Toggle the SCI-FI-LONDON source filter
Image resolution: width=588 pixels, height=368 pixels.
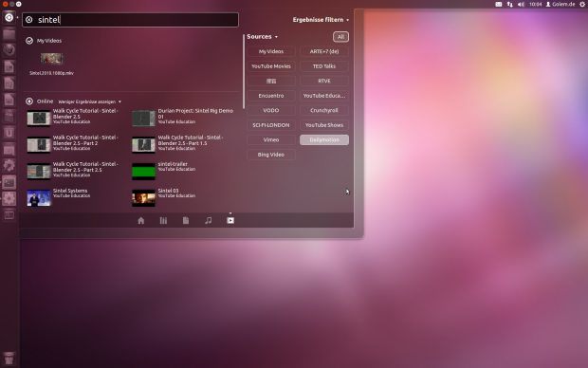coord(270,125)
